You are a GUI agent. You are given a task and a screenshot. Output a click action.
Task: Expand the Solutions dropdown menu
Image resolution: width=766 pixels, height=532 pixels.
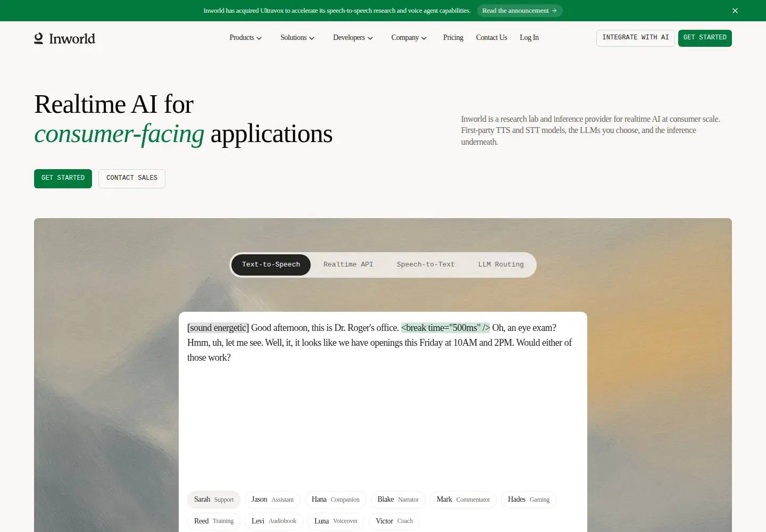(x=297, y=38)
